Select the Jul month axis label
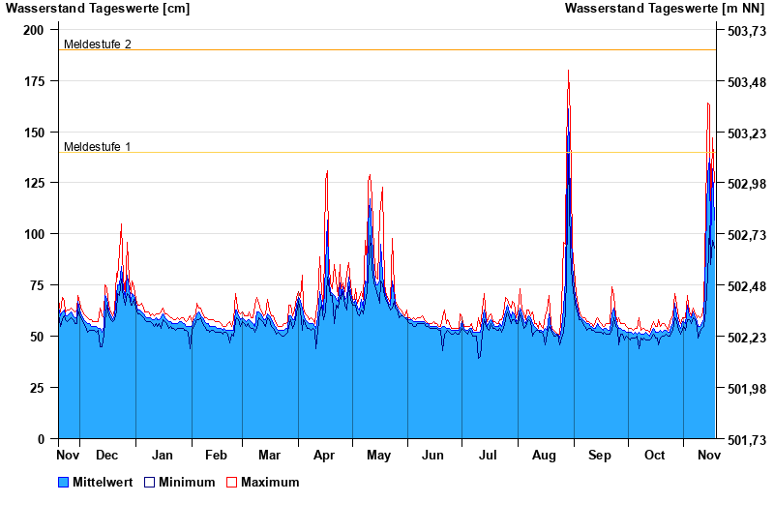774x532 pixels. coord(489,455)
